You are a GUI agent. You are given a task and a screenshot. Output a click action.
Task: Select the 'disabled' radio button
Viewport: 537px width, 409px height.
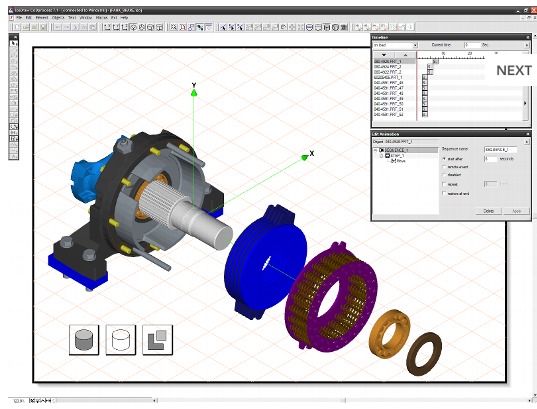(x=444, y=175)
